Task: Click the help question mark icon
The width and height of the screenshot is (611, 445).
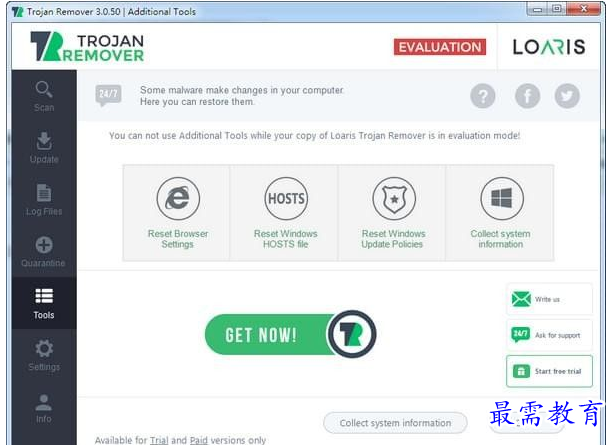Action: point(482,96)
